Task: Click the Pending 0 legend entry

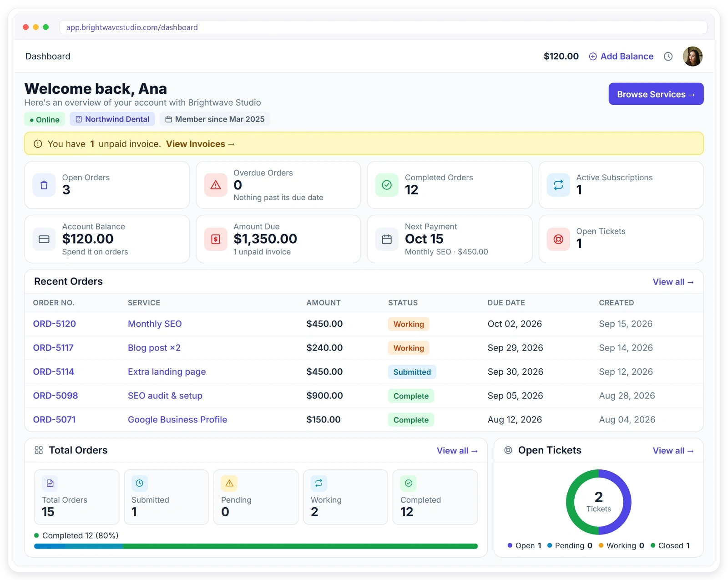Action: [x=570, y=545]
